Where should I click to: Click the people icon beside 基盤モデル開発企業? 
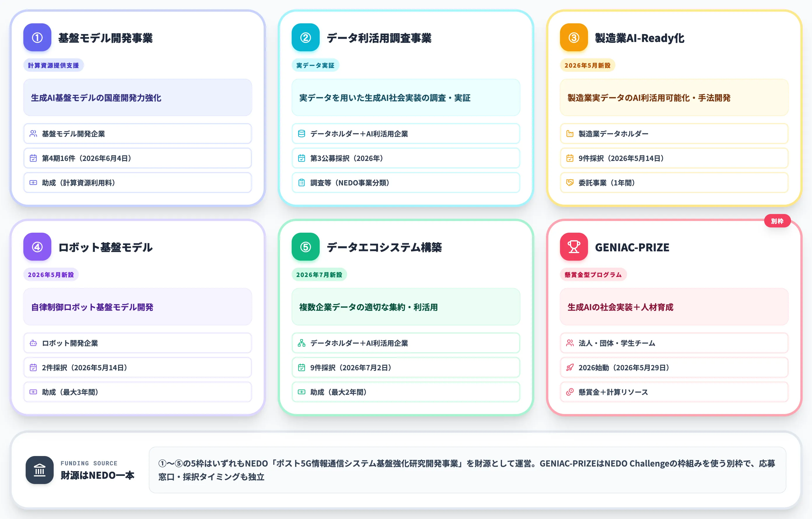tap(33, 134)
